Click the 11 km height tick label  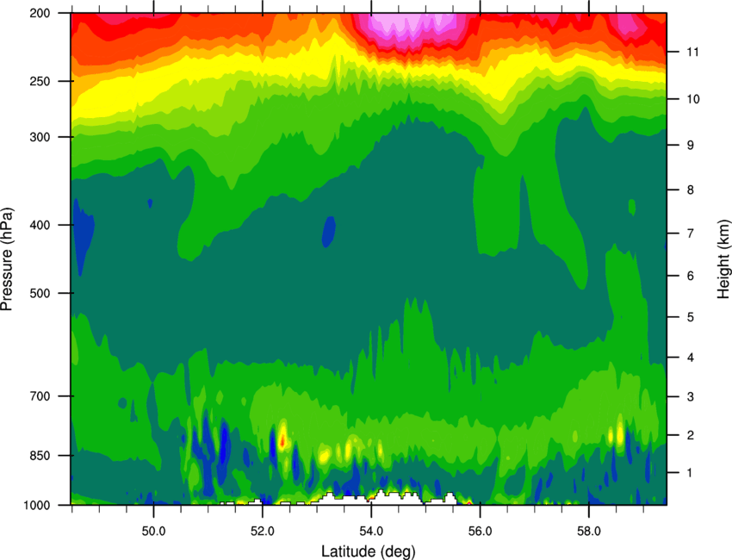[x=692, y=52]
